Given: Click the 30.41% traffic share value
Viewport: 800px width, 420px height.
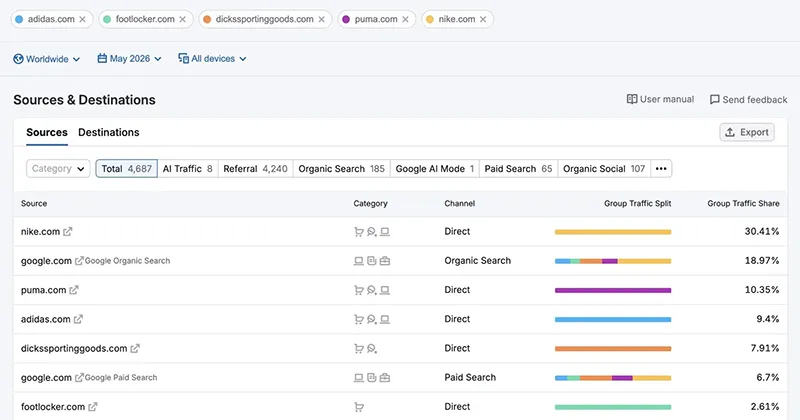Looking at the screenshot, I should (762, 232).
